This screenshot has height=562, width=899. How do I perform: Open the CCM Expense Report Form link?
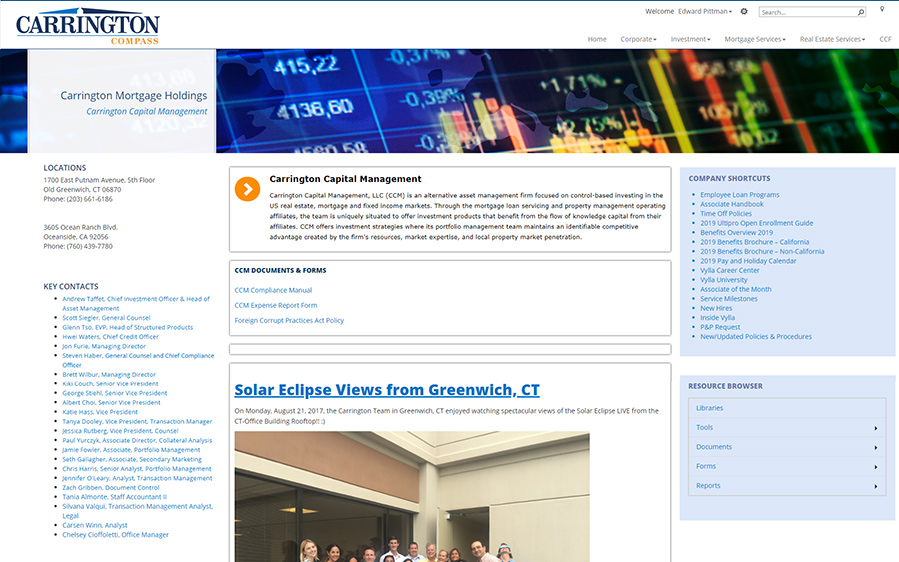275,306
